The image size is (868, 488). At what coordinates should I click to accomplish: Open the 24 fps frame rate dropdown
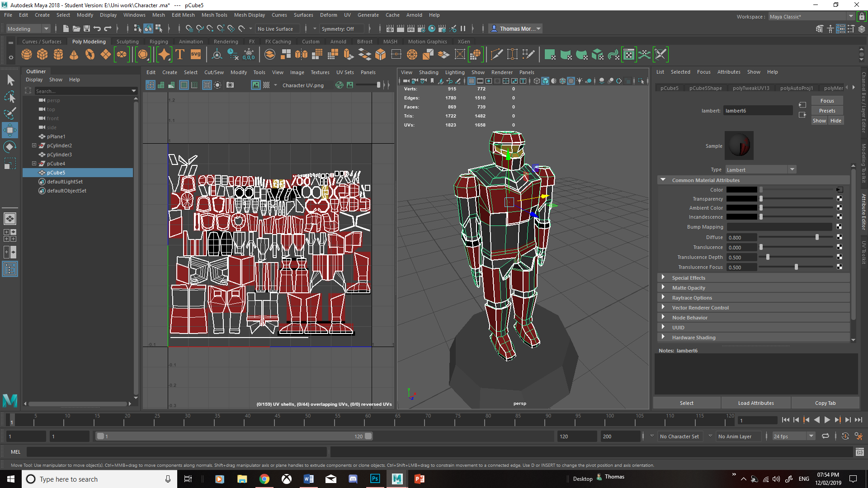(x=793, y=436)
